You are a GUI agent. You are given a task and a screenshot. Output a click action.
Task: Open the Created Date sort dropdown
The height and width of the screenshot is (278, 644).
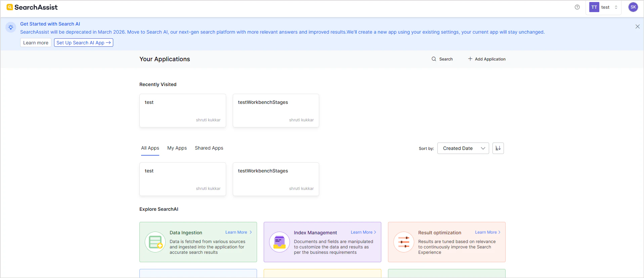point(463,148)
